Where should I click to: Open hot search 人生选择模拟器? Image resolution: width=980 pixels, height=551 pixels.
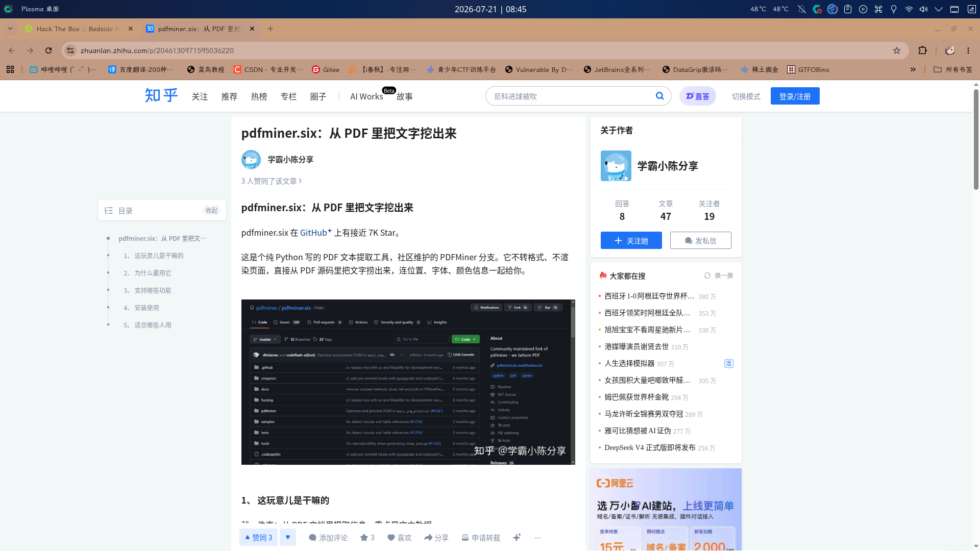coord(629,363)
